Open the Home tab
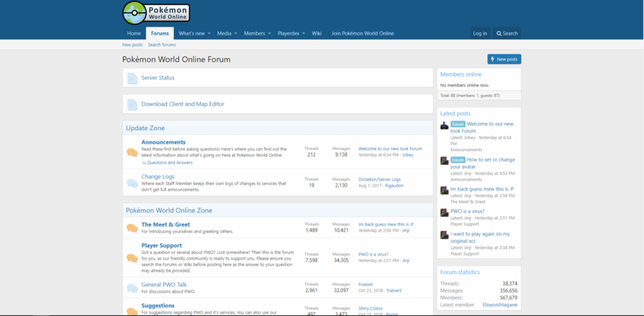 pos(134,34)
